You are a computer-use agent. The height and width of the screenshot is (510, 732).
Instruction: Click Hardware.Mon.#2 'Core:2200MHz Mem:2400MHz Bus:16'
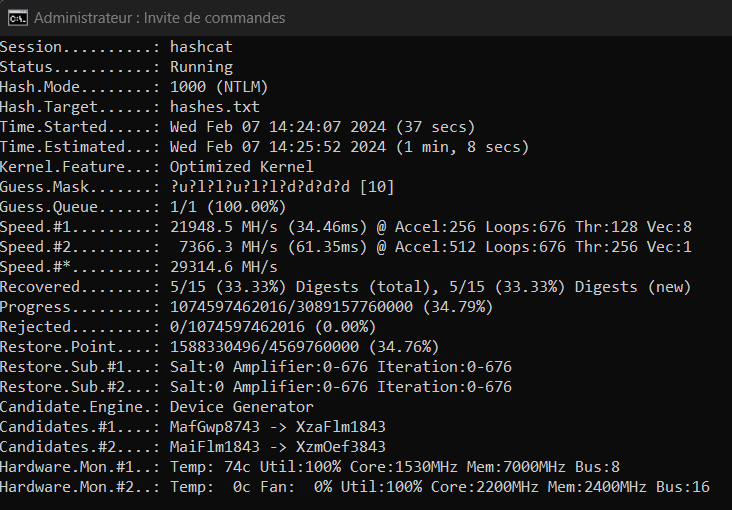570,487
